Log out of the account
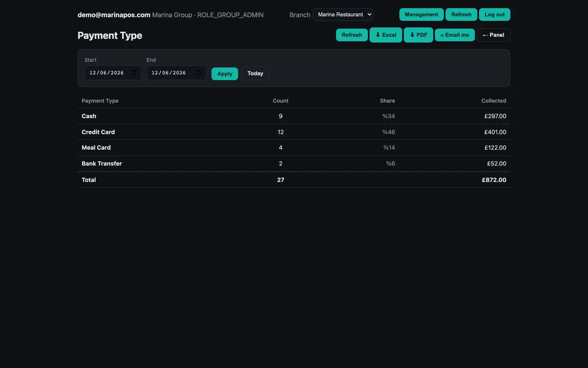Image resolution: width=588 pixels, height=368 pixels. coord(494,15)
